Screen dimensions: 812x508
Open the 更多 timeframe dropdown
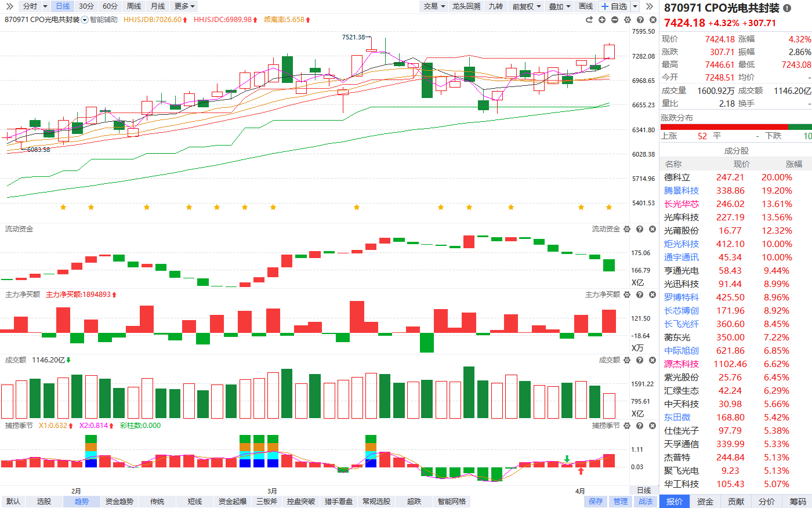[184, 6]
